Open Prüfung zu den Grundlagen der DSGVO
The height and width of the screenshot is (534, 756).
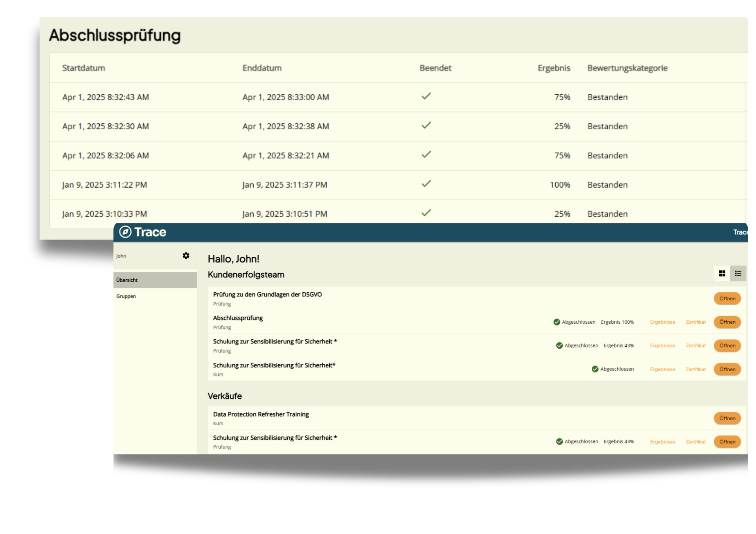[727, 298]
